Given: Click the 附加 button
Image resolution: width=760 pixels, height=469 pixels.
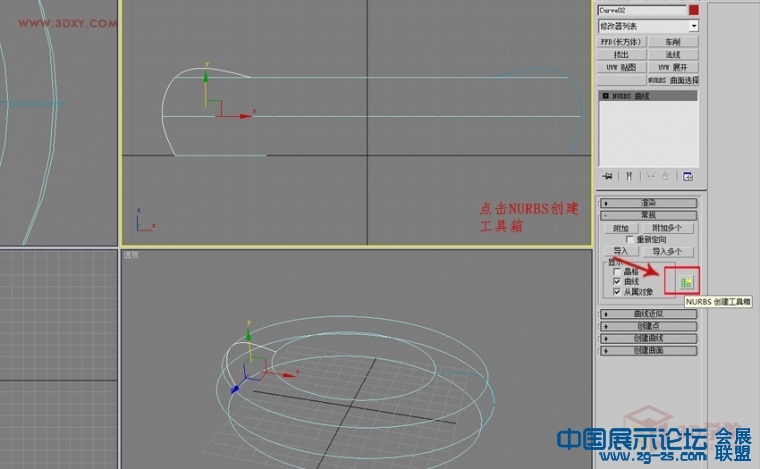Looking at the screenshot, I should pyautogui.click(x=621, y=228).
